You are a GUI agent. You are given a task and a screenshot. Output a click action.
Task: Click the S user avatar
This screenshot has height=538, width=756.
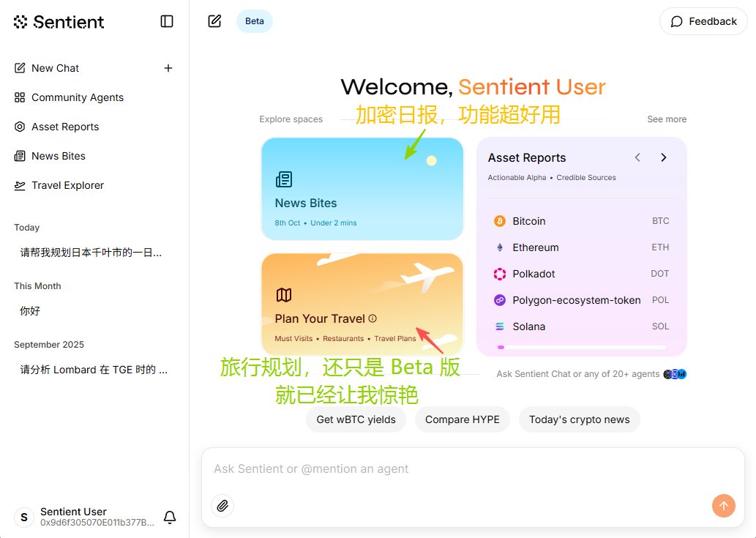click(24, 518)
